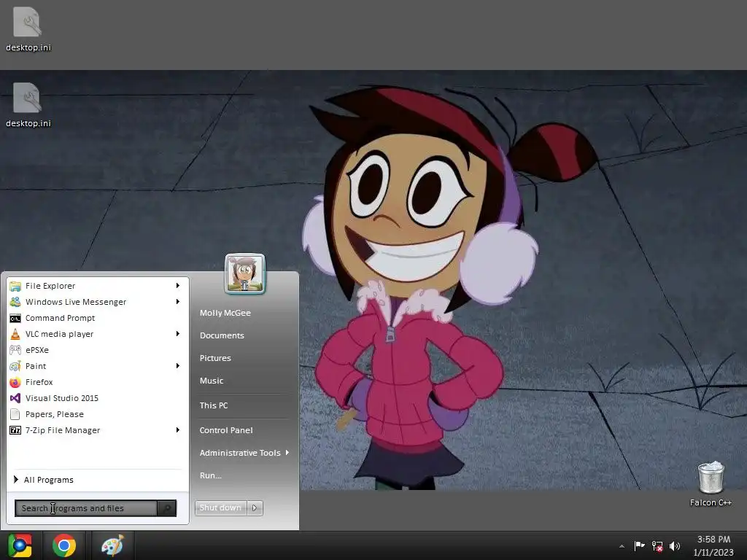Launch Windows Live Messenger icon

coord(15,302)
